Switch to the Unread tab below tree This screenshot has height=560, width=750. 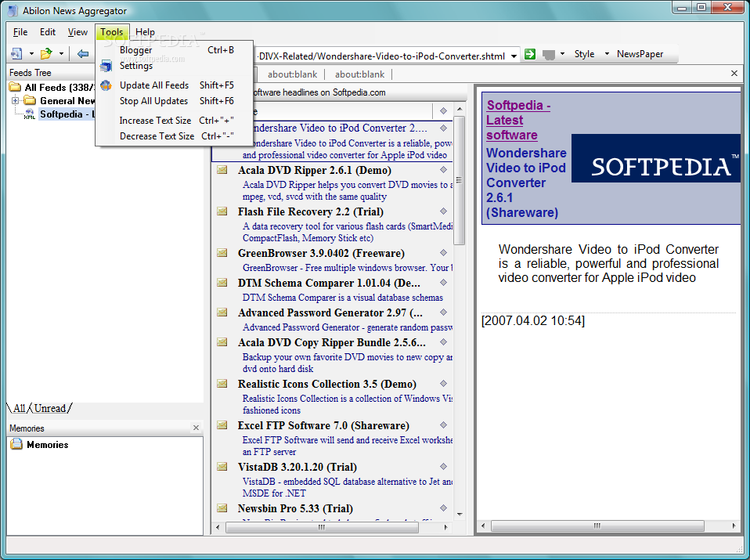coord(50,408)
